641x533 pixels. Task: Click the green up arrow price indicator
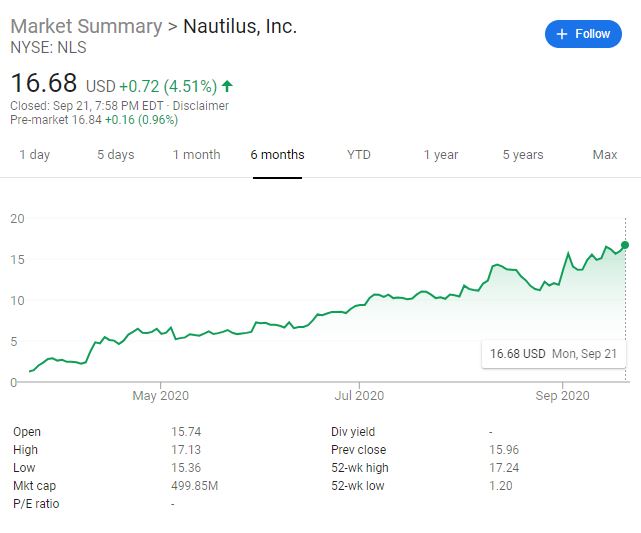pyautogui.click(x=228, y=85)
